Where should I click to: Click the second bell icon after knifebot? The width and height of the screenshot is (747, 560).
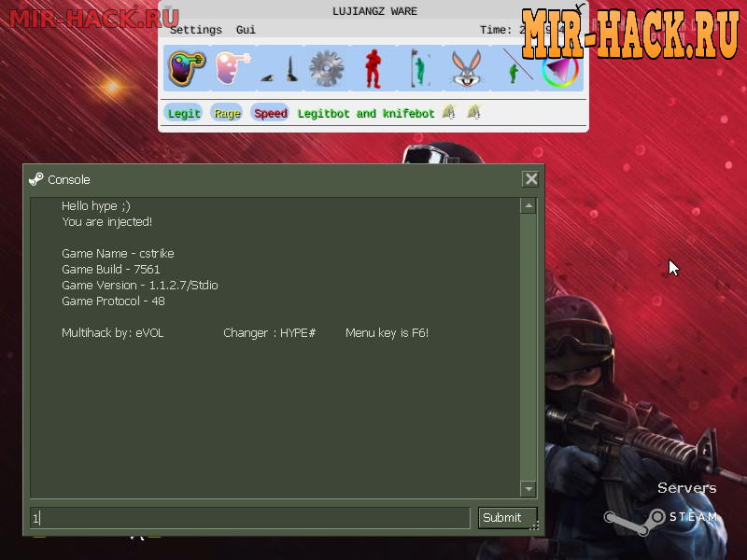point(473,113)
